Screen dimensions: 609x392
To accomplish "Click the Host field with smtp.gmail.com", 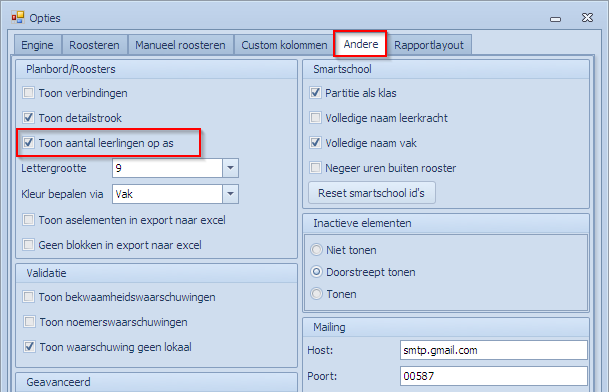I will [x=494, y=350].
